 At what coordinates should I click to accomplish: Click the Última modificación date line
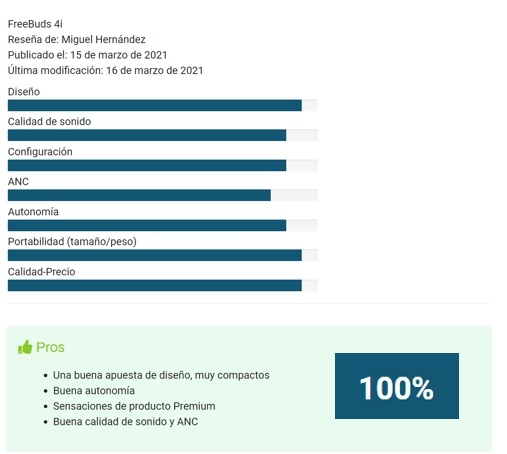pos(105,70)
